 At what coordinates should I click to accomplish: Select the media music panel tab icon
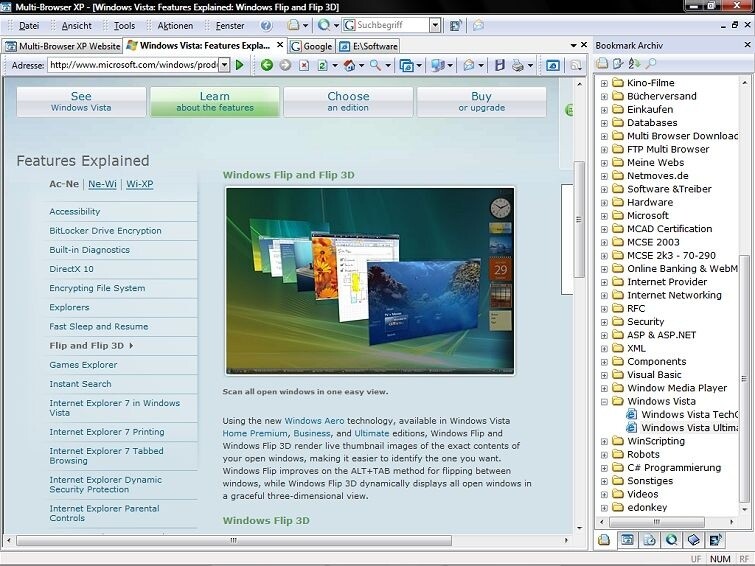pyautogui.click(x=716, y=540)
